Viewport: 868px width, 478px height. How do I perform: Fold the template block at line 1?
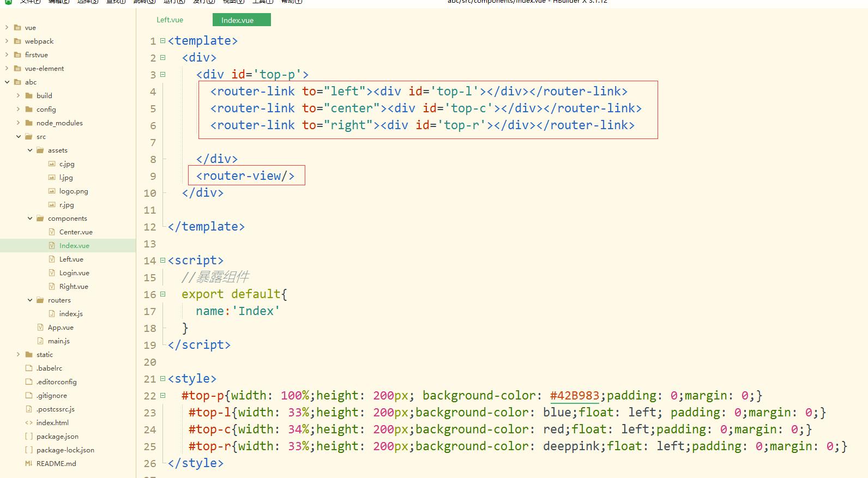(x=162, y=41)
